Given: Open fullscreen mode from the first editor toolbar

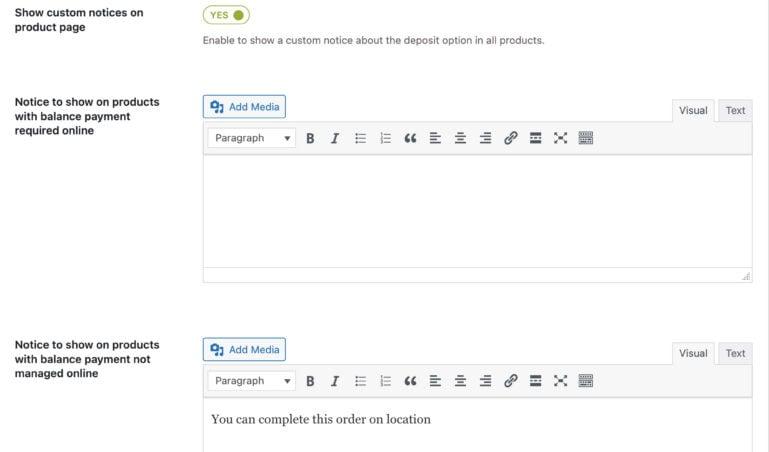Looking at the screenshot, I should [561, 138].
